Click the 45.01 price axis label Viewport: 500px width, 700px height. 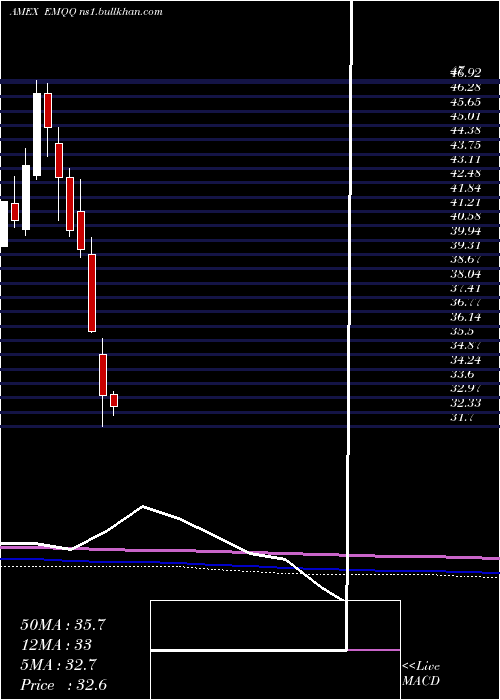466,116
